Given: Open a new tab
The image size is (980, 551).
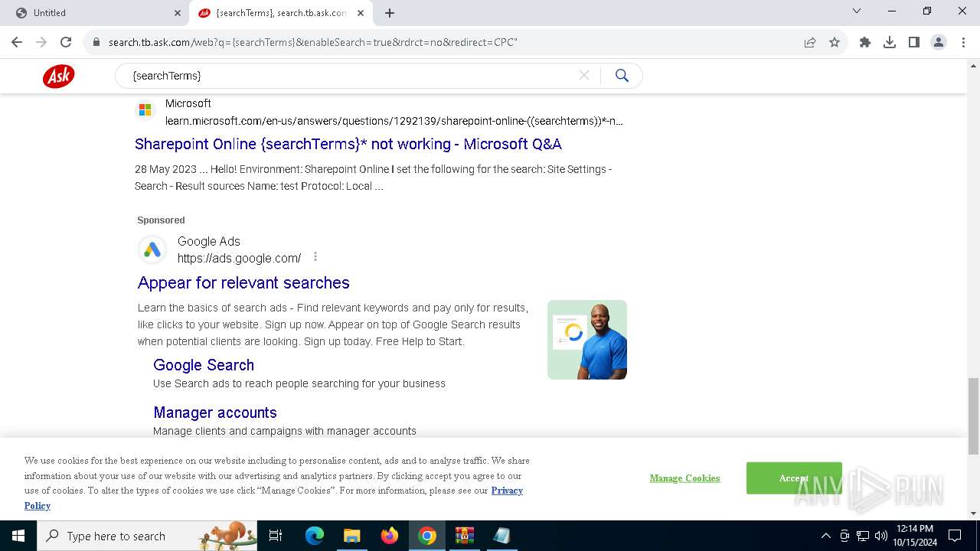Looking at the screenshot, I should 390,13.
